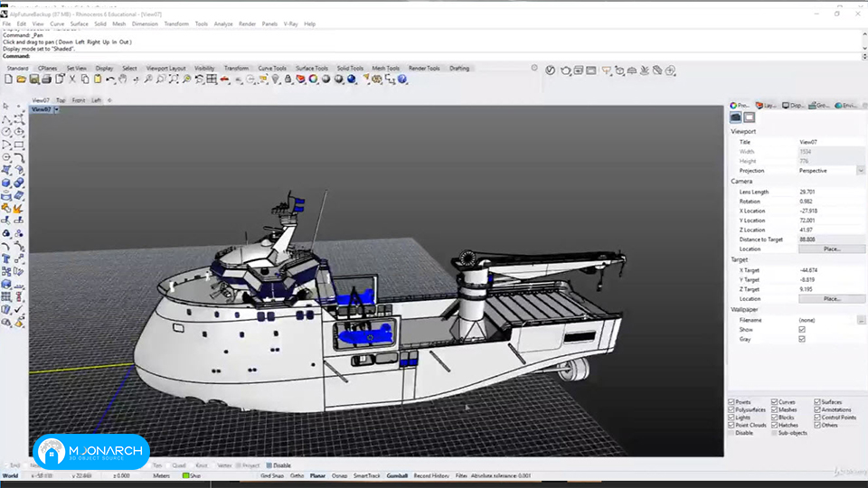
Task: Click the Undo arrow icon
Action: pos(110,80)
